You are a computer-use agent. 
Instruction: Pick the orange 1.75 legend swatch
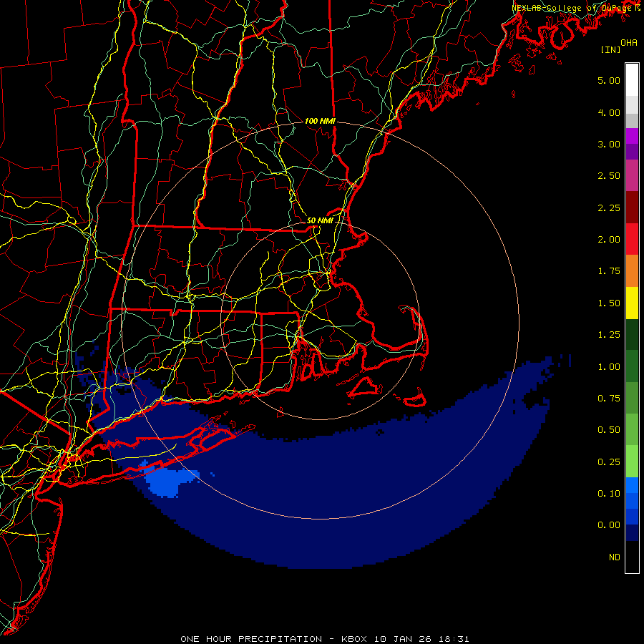coord(632,271)
